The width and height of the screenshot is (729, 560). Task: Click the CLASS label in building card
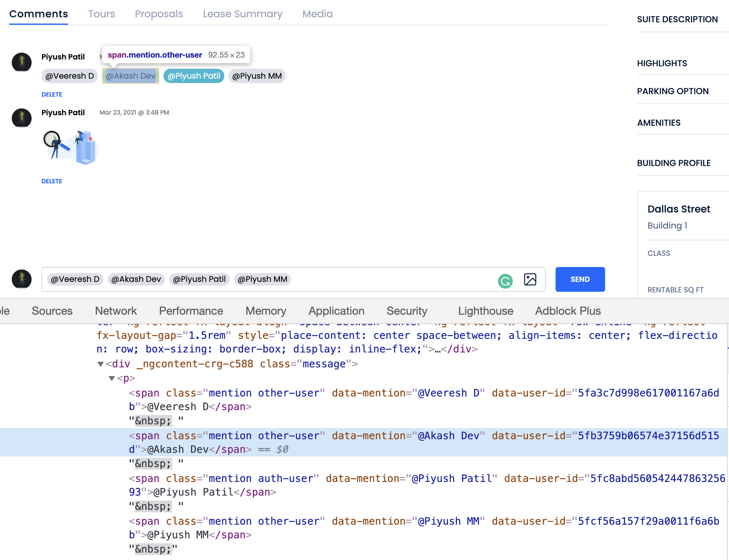pos(659,253)
